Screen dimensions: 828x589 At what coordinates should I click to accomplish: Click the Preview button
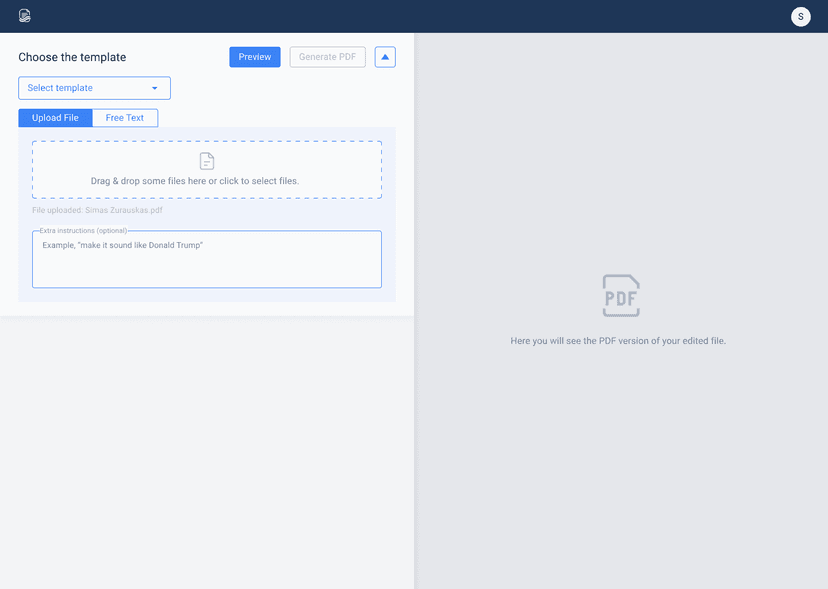point(254,57)
